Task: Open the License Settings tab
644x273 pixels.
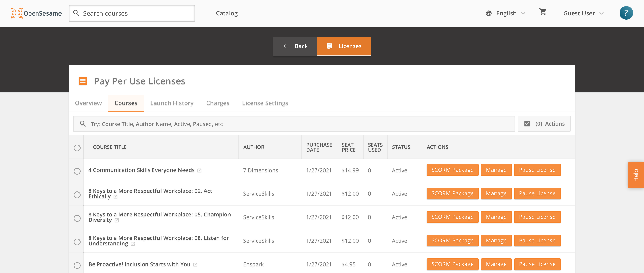Action: click(265, 103)
